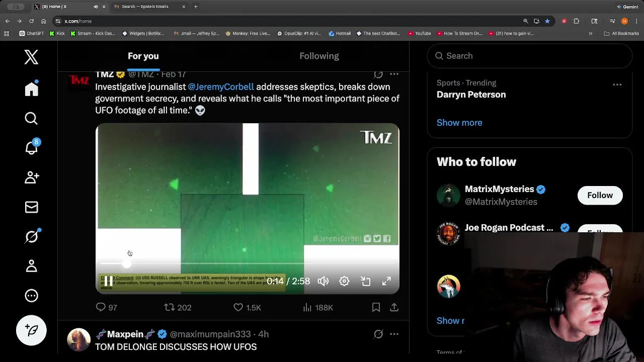Open TMZ avatar on post

(78, 80)
